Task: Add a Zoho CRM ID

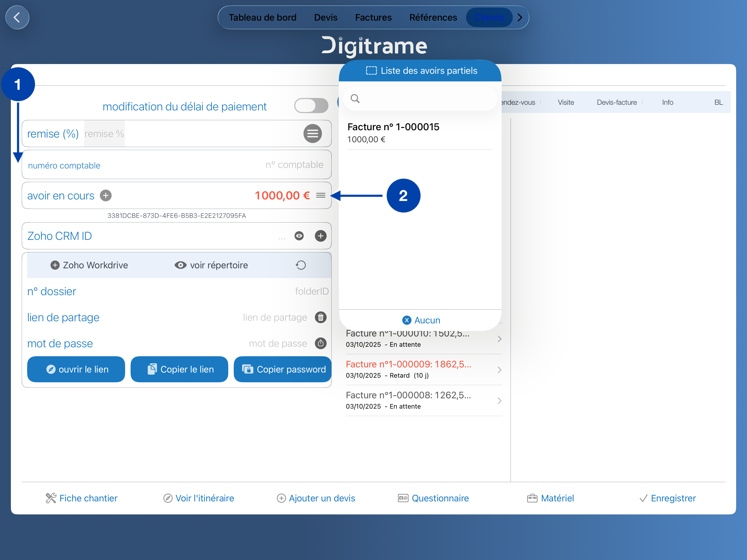Action: (x=321, y=236)
